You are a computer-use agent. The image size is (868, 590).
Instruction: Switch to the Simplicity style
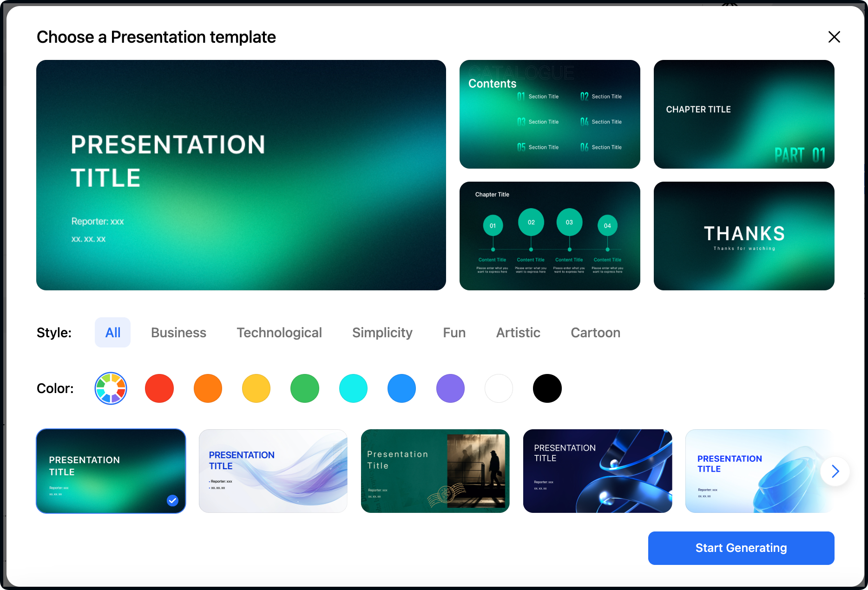coord(382,332)
